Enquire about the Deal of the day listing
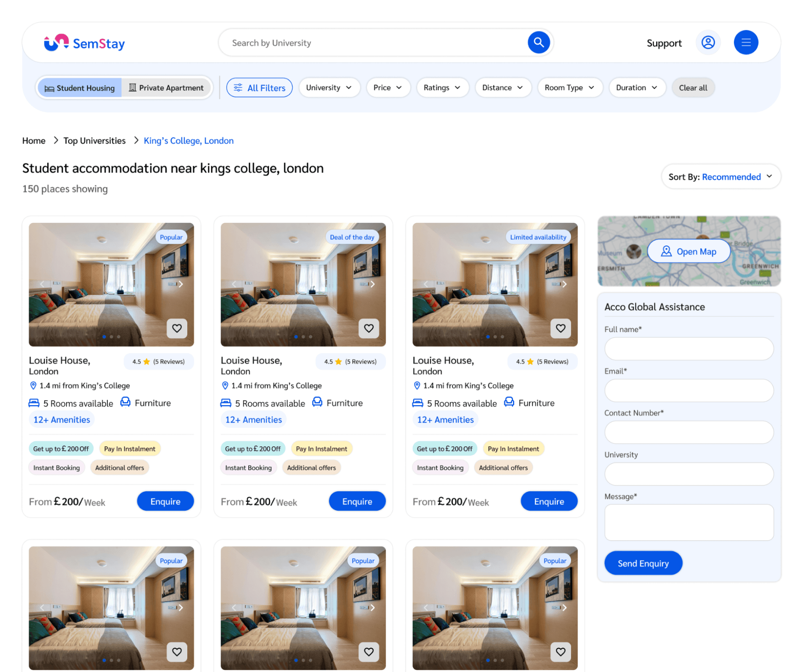The image size is (803, 672). [357, 501]
